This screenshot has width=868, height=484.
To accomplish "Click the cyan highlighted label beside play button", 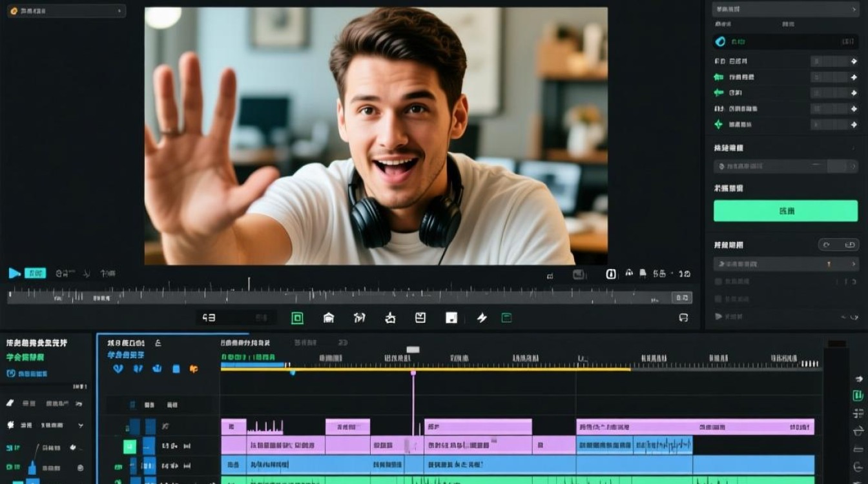I will click(35, 273).
